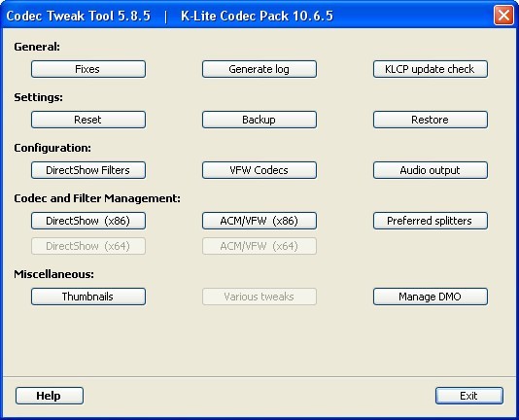Click the General: section heading
This screenshot has width=519, height=420.
click(37, 47)
